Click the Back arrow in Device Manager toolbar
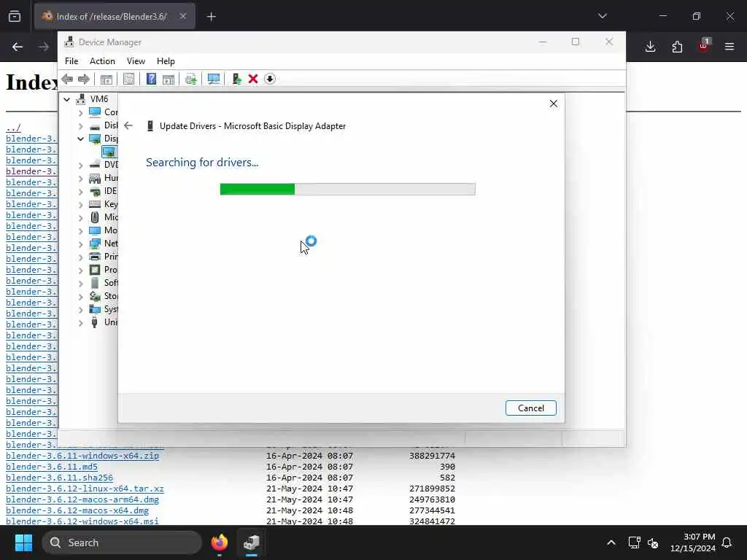Viewport: 747px width, 560px height. click(x=67, y=79)
